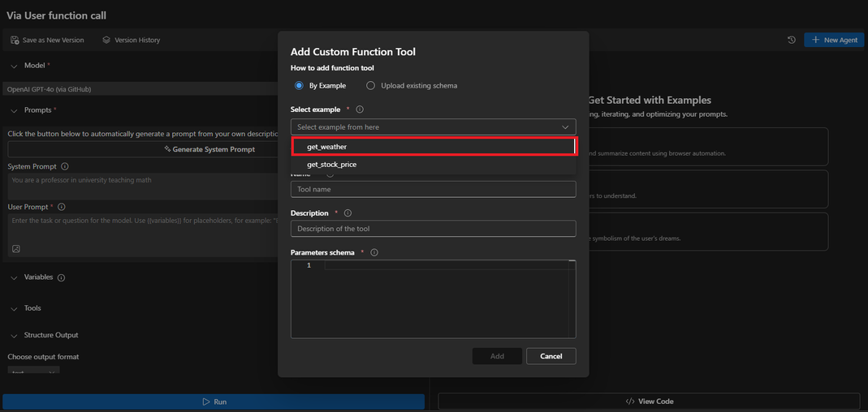The width and height of the screenshot is (868, 412).
Task: Click the image attach icon in User Prompt
Action: (x=16, y=249)
